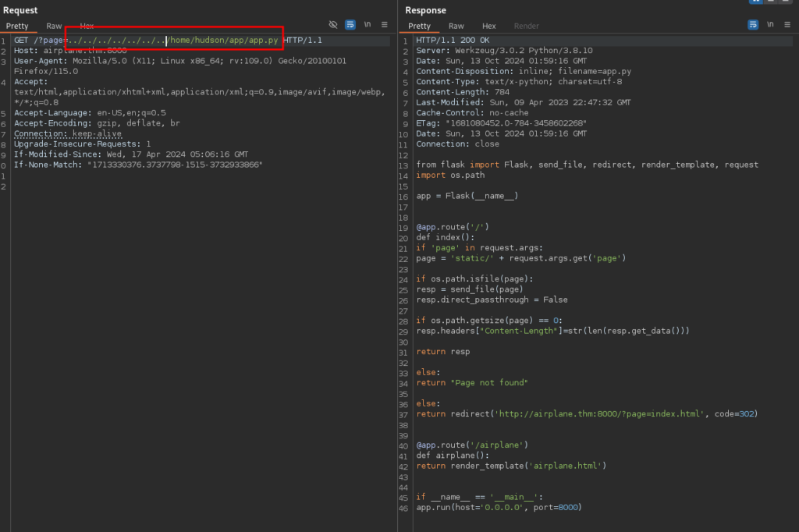Click the Content-Length: 784 header line

[x=463, y=92]
